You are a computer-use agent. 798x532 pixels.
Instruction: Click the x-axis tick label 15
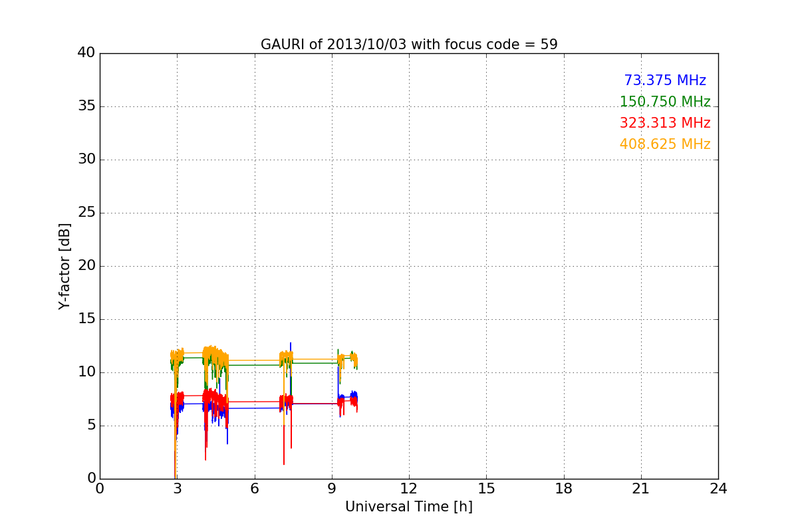point(486,489)
